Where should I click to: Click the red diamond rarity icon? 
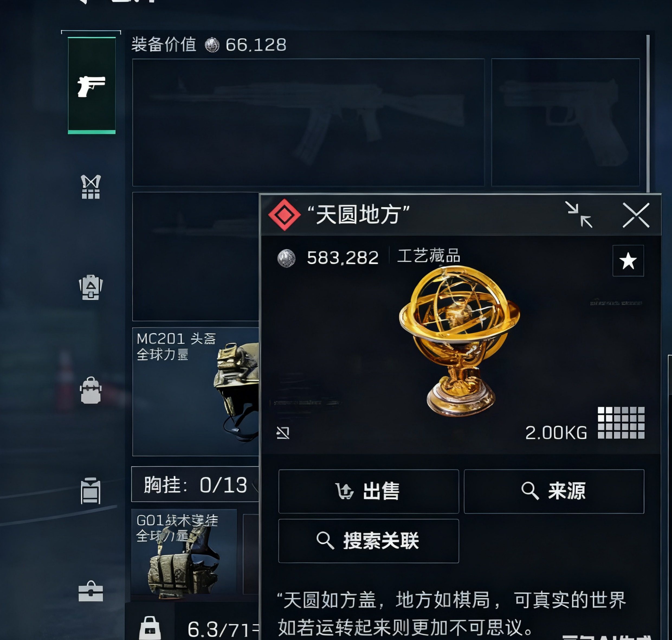tap(284, 215)
